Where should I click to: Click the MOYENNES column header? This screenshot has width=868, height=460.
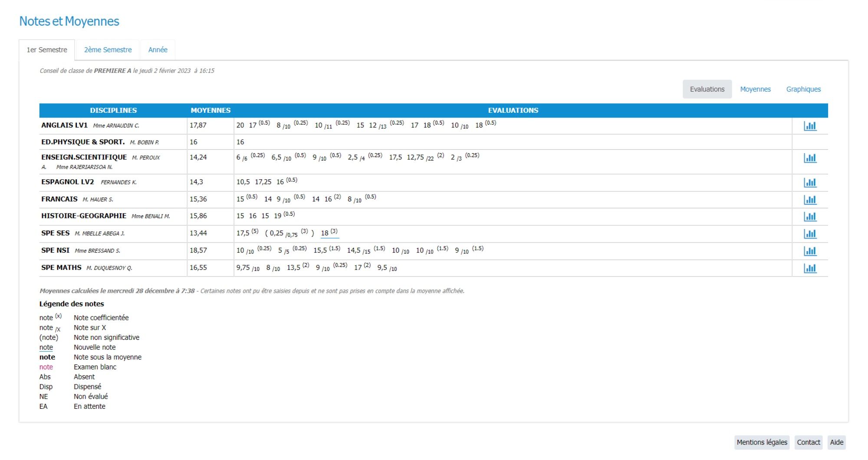pos(210,111)
